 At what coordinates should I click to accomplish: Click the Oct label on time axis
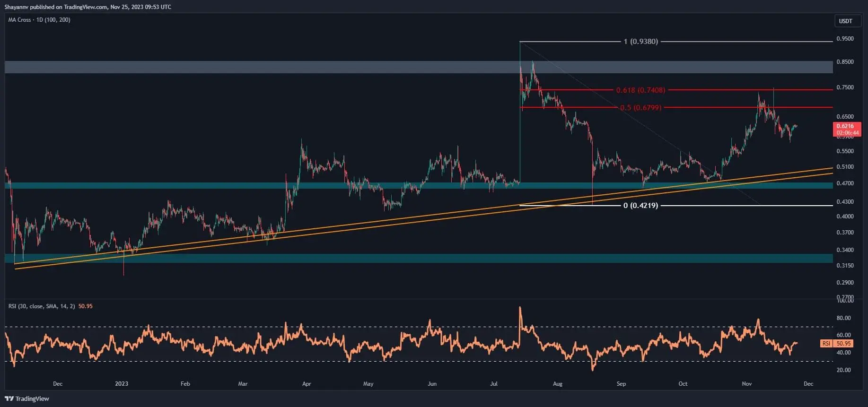(x=683, y=384)
